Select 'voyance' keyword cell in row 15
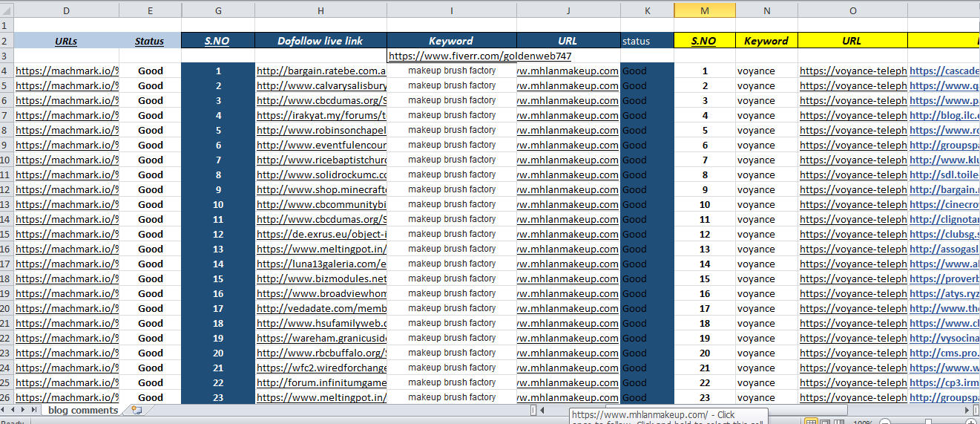The image size is (980, 424). [x=766, y=234]
